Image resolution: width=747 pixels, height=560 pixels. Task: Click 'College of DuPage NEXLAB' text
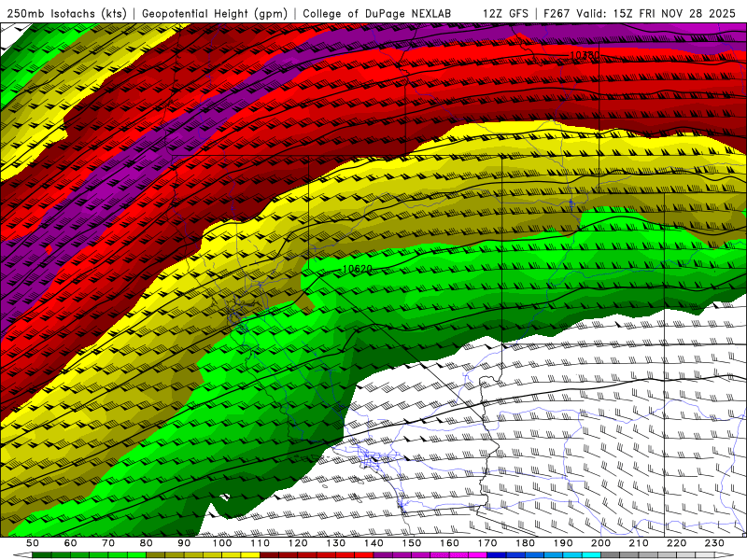click(x=376, y=14)
